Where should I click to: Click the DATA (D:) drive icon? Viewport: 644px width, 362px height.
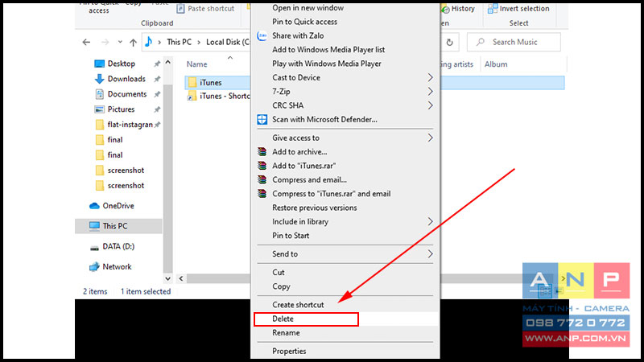(94, 248)
